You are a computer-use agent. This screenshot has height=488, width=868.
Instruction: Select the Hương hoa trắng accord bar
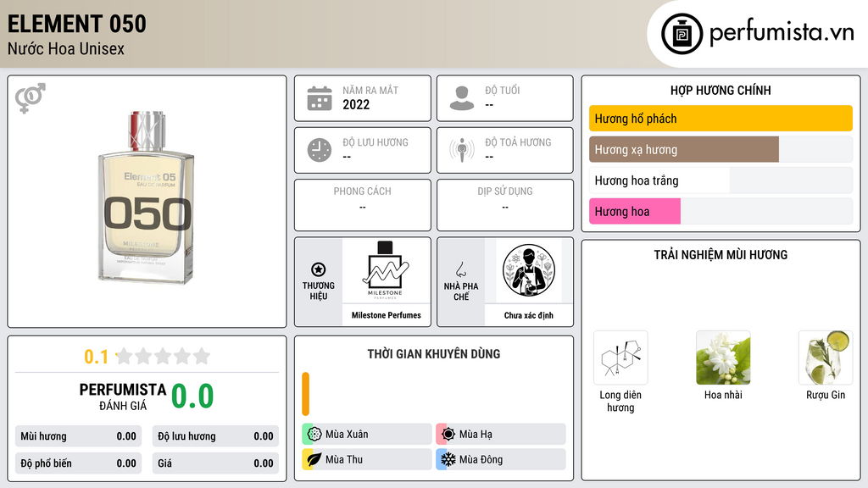click(721, 180)
